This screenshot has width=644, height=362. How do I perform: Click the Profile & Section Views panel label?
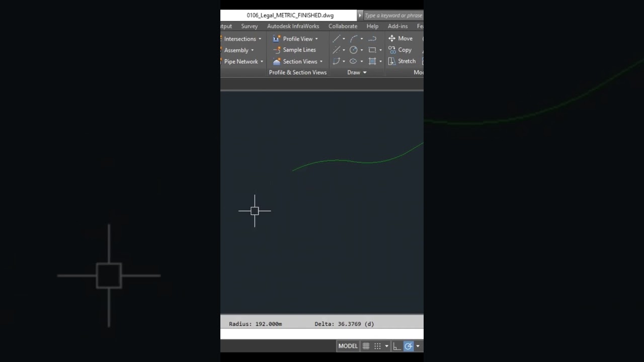click(x=298, y=72)
